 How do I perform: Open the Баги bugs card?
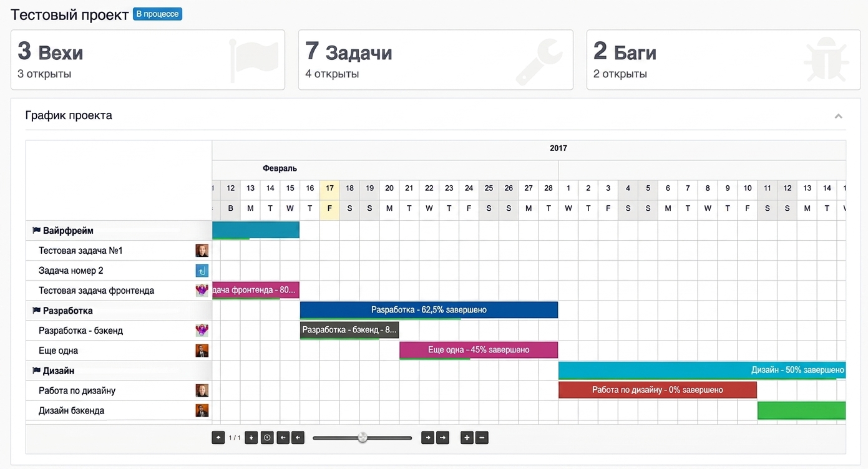(723, 60)
